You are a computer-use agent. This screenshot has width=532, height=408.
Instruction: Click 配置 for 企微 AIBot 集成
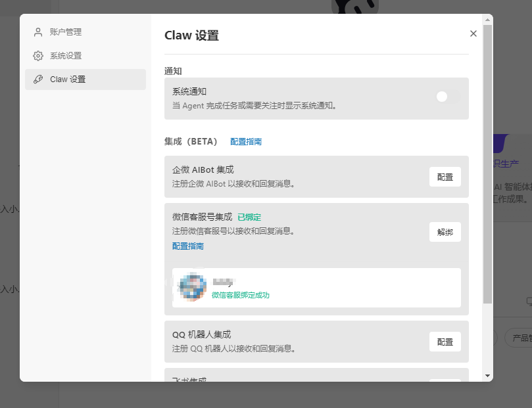click(445, 177)
